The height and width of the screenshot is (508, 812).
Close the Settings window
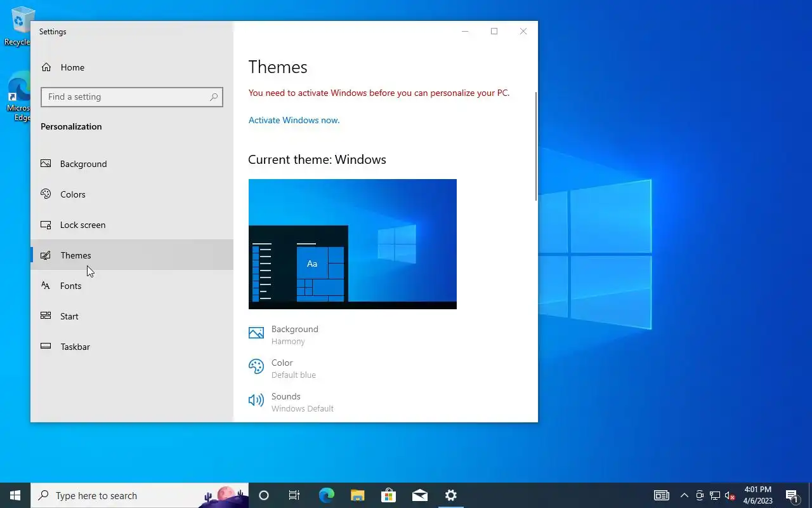(523, 31)
